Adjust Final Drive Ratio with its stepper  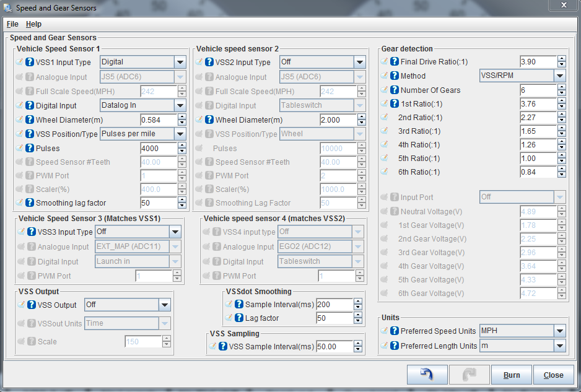click(562, 61)
